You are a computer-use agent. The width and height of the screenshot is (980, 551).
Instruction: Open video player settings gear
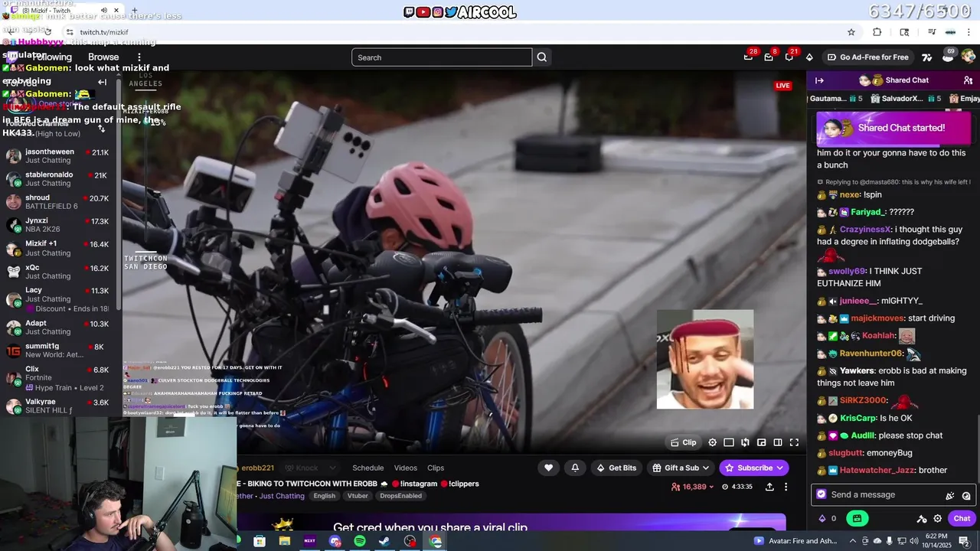(x=713, y=442)
